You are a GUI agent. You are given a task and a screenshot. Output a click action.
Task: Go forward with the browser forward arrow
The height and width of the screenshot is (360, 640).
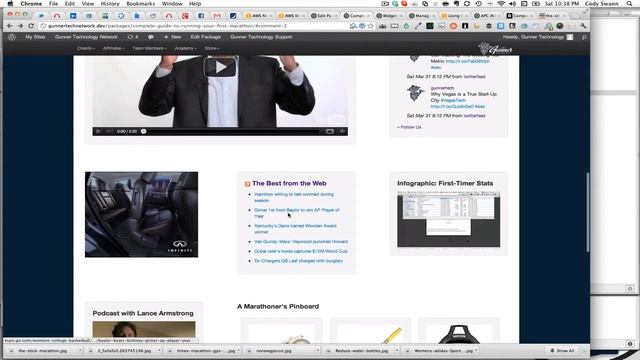[20, 26]
